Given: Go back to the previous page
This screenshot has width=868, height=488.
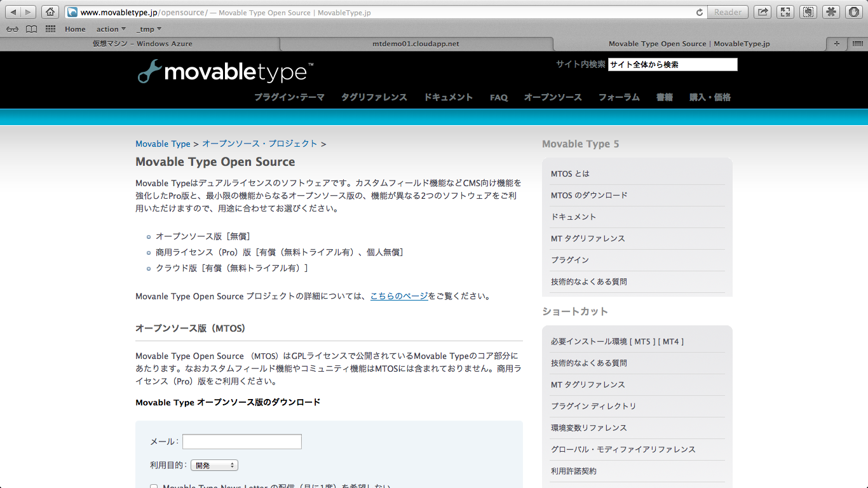Looking at the screenshot, I should 13,12.
